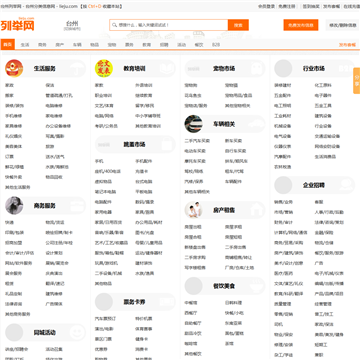The width and height of the screenshot is (360, 360).
Task: Open 宠物用品/食品 under 宠物市场
Action: click(x=238, y=95)
